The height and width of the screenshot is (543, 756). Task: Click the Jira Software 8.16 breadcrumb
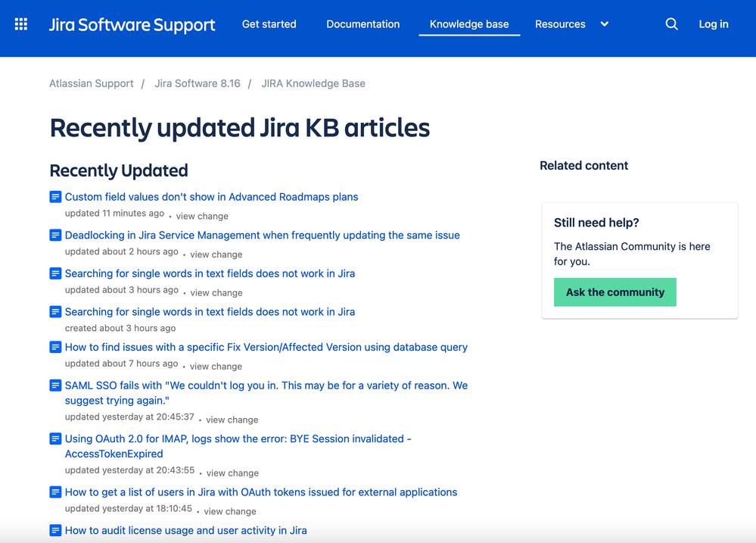(x=198, y=83)
